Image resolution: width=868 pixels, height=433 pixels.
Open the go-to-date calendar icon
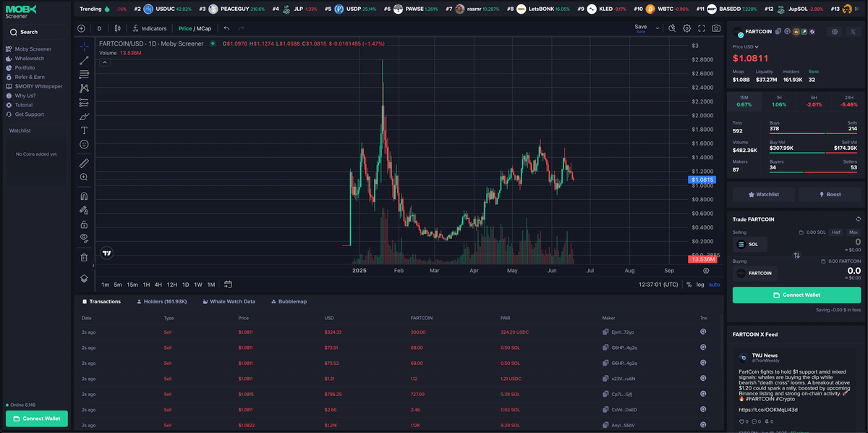228,285
